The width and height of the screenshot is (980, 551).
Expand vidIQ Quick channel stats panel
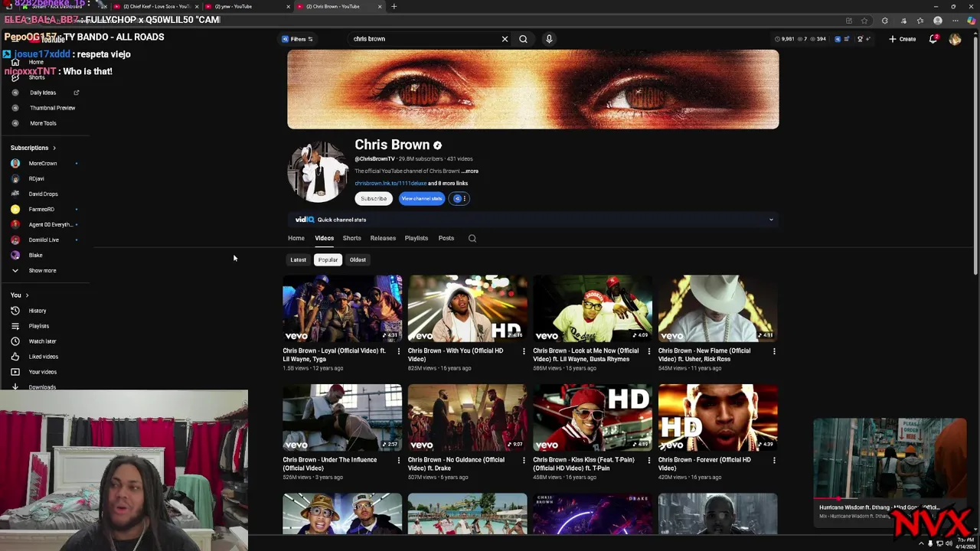(x=533, y=220)
